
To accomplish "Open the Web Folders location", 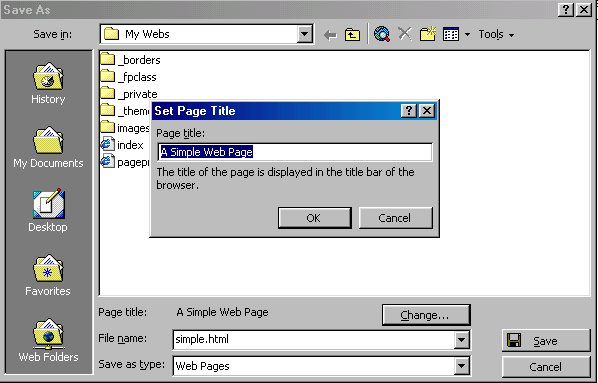I will 48,340.
